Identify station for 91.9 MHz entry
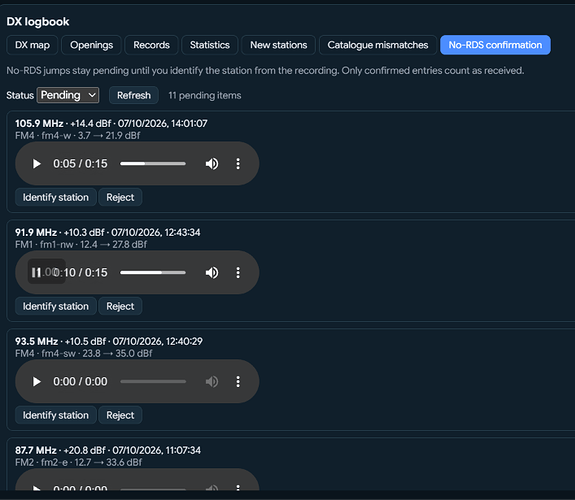Viewport: 575px width, 500px height. point(56,306)
